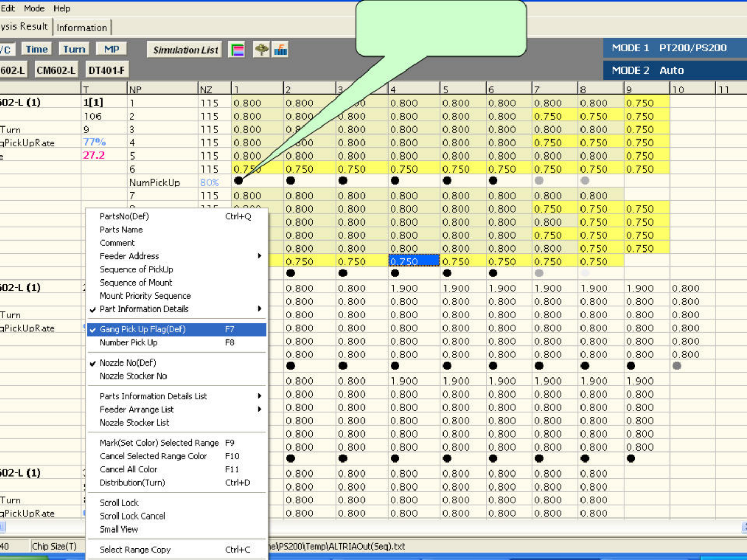Switch to the Information tab

click(81, 27)
